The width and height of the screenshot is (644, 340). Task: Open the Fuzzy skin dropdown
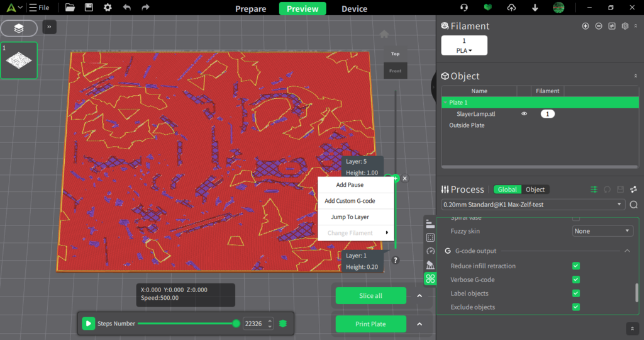(x=602, y=231)
